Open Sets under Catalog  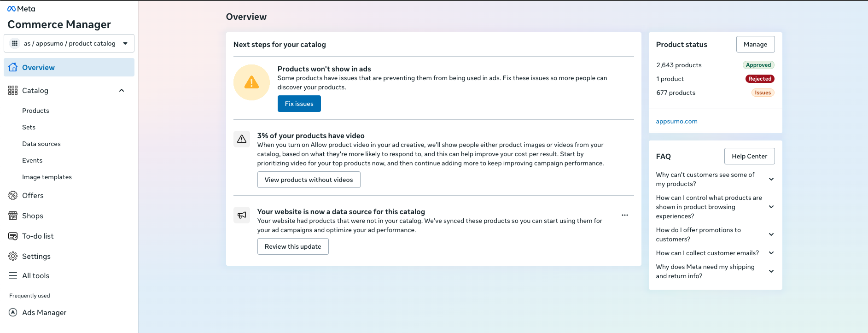tap(29, 127)
